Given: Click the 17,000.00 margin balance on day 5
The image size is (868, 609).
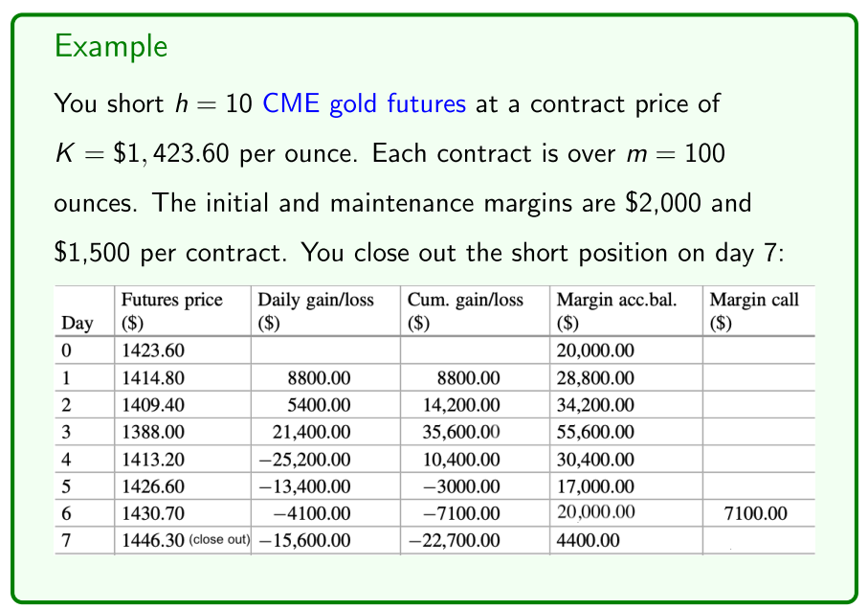Looking at the screenshot, I should point(595,486).
